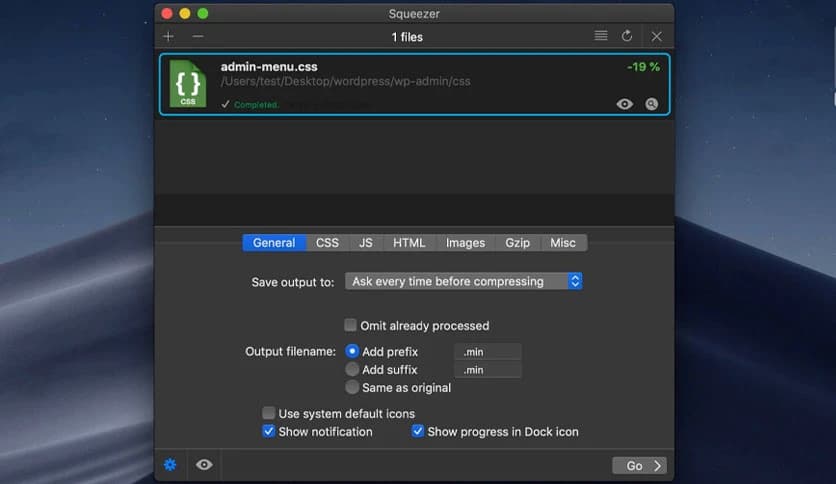Open the Save output to dropdown
This screenshot has width=836, height=484.
pyautogui.click(x=463, y=282)
